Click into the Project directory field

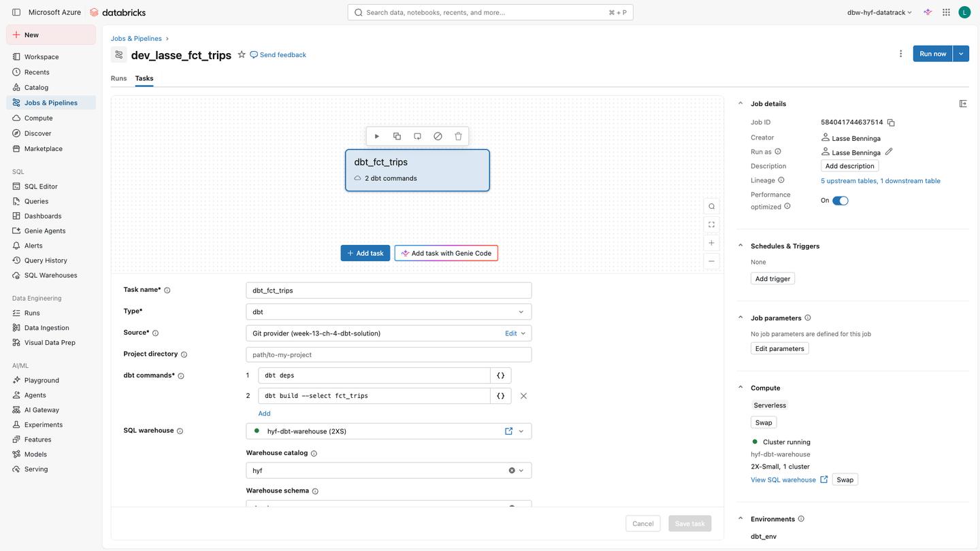tap(389, 354)
